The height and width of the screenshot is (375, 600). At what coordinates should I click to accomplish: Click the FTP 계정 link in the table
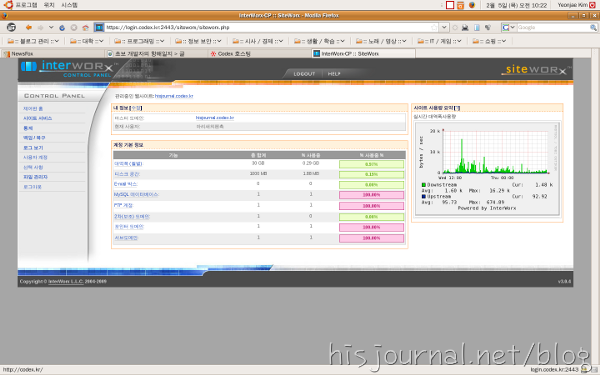pos(123,205)
